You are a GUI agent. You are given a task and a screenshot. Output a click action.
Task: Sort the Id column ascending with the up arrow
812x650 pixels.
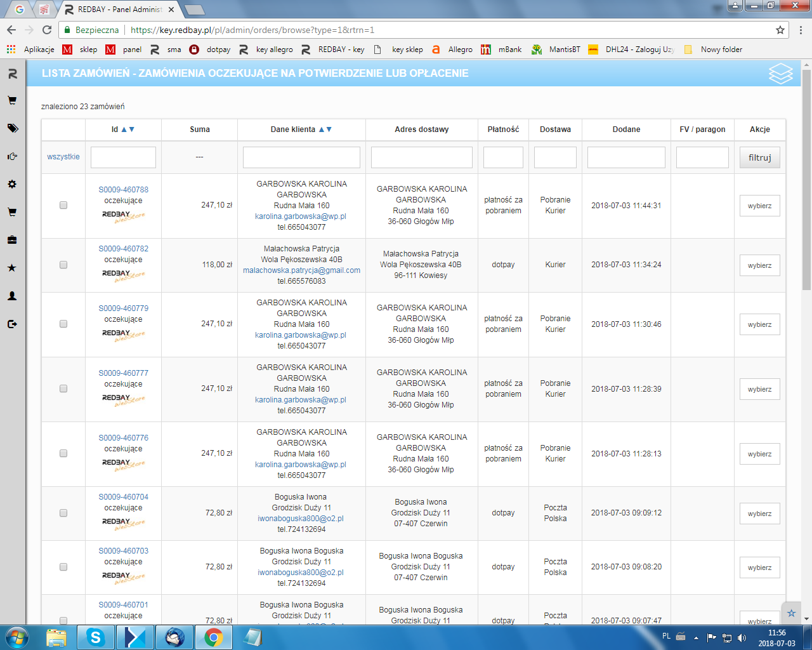(124, 129)
